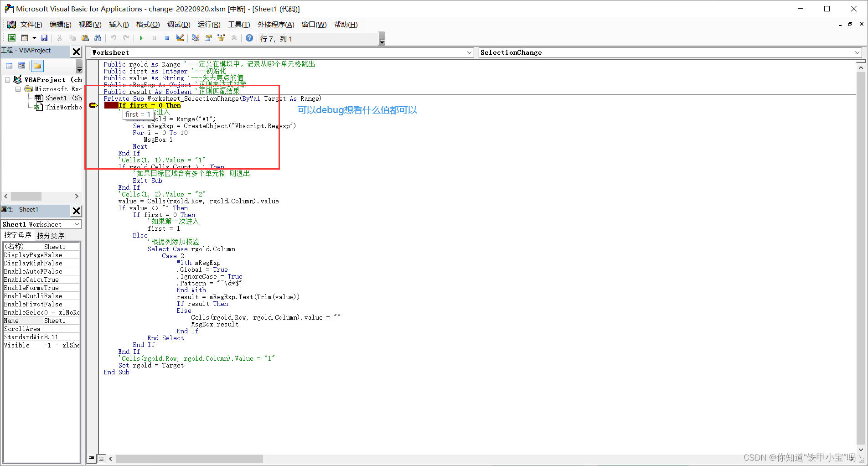Redo the last undone edit
This screenshot has width=868, height=466.
click(126, 38)
